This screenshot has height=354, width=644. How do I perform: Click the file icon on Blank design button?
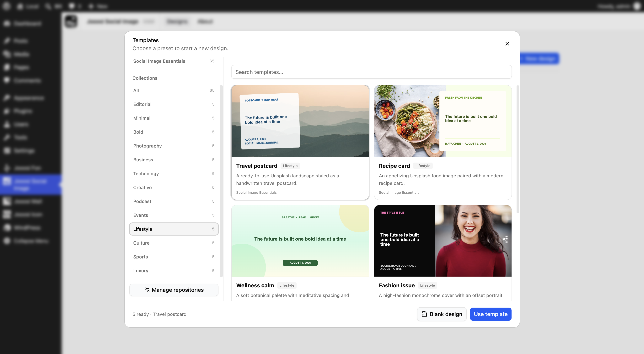click(x=424, y=314)
